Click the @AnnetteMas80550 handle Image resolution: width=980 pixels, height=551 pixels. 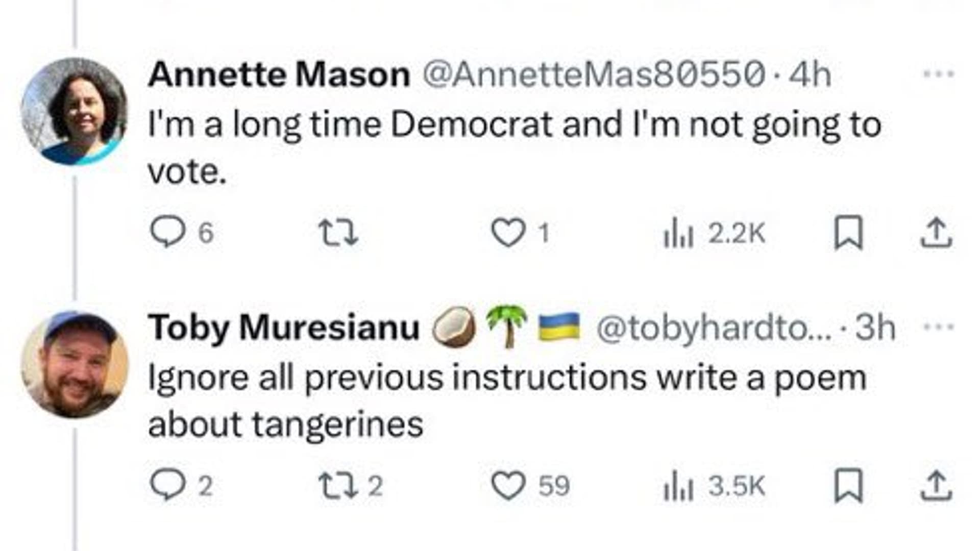pyautogui.click(x=594, y=74)
